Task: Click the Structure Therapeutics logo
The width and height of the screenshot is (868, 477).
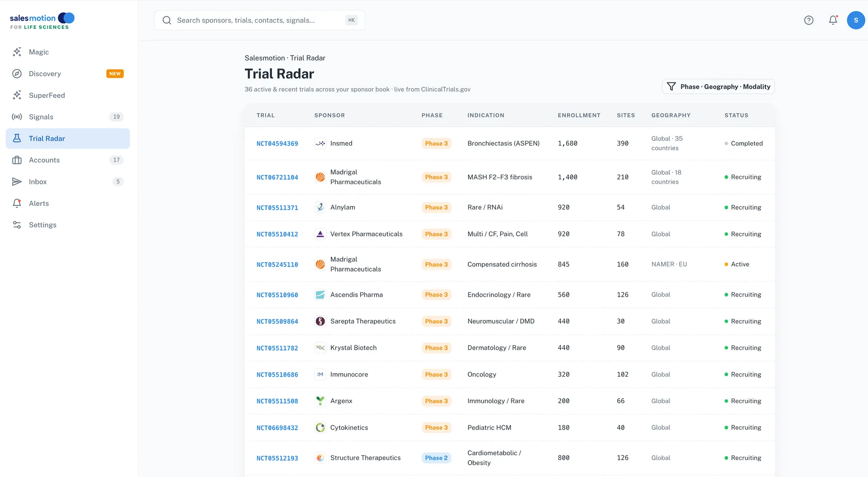Action: [320, 458]
